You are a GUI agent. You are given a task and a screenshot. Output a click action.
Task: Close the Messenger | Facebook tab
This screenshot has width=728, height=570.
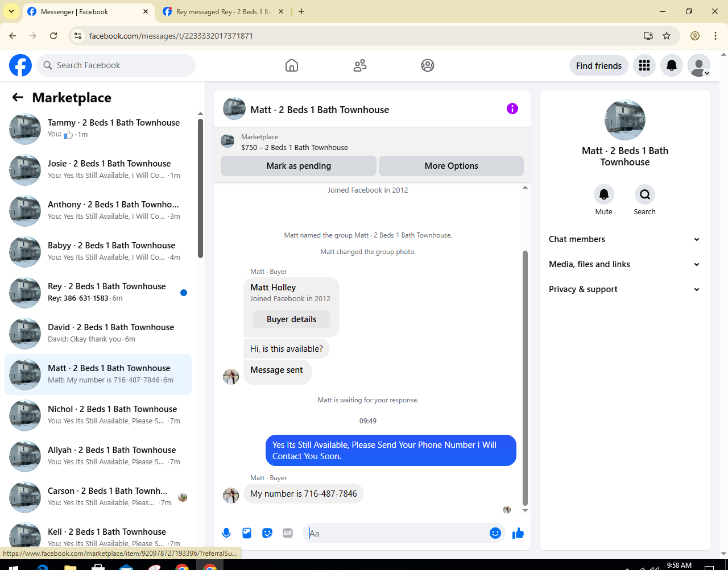(x=146, y=11)
